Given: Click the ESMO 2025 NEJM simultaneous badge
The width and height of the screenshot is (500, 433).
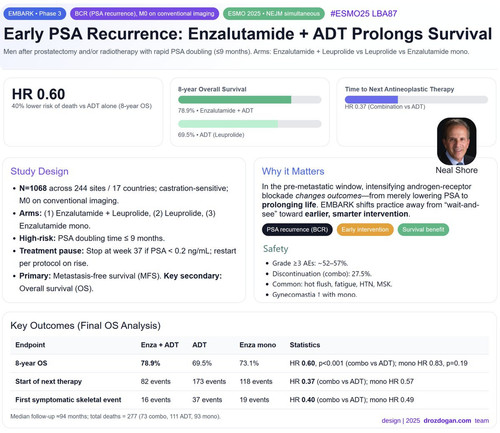Looking at the screenshot, I should (274, 14).
